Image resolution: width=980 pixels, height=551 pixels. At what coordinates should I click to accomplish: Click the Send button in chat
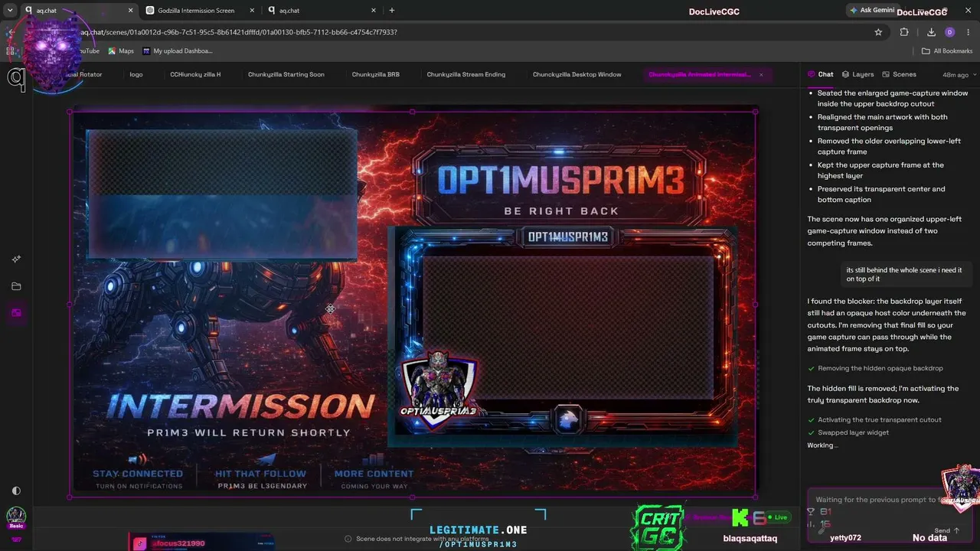[x=946, y=530]
